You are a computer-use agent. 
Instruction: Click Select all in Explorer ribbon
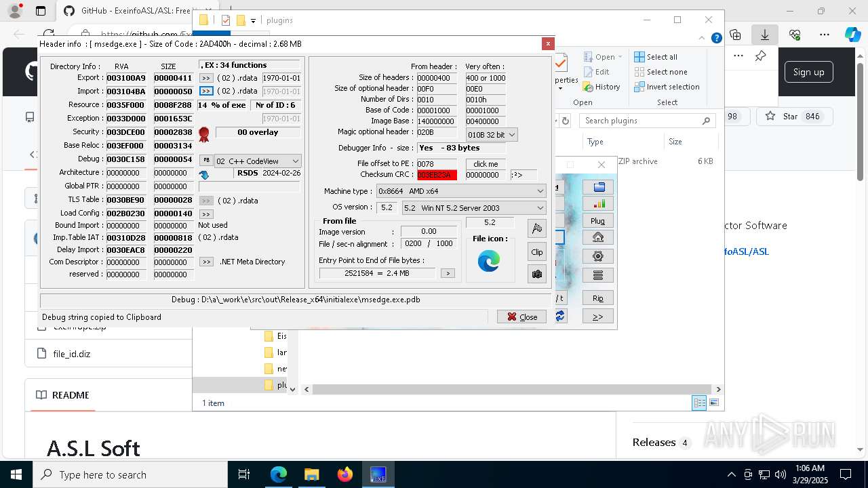coord(656,57)
